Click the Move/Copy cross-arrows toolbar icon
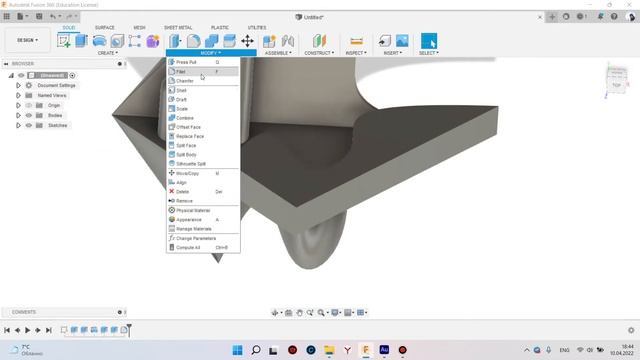This screenshot has height=360, width=640. point(247,41)
